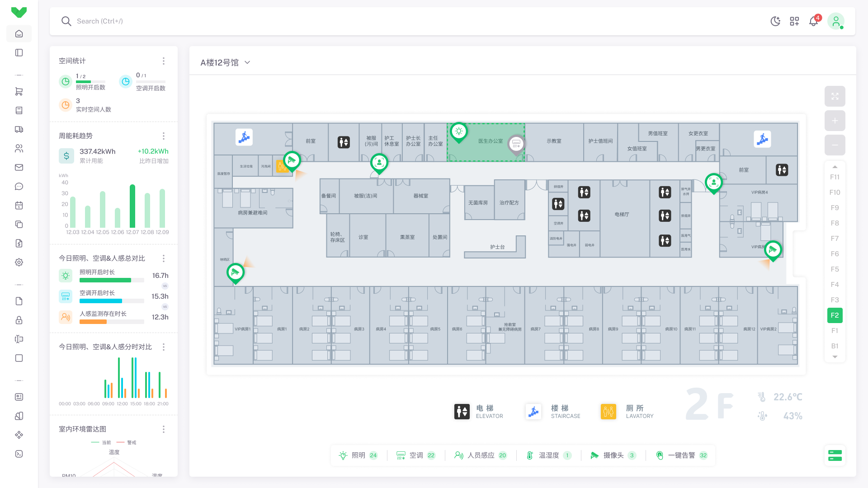Open 空间统计 card options menu
The width and height of the screenshot is (868, 488).
[x=164, y=61]
